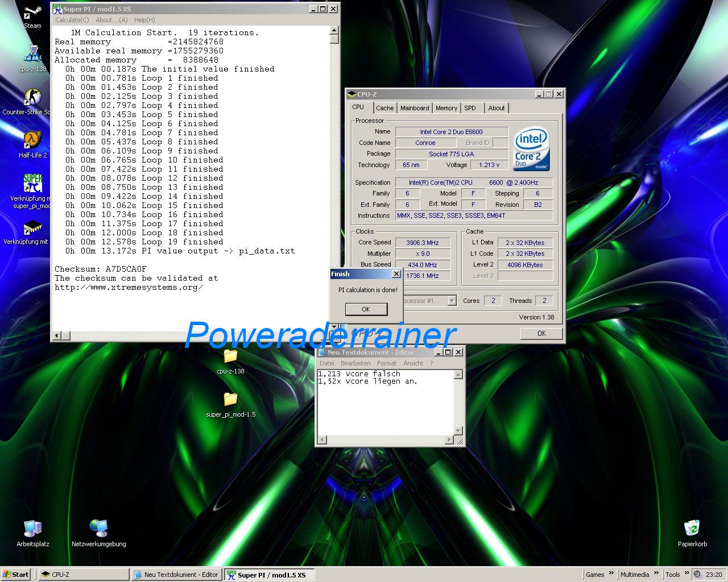The image size is (728, 582).
Task: Open the super_pi_mod shortcut icon
Action: point(32,183)
